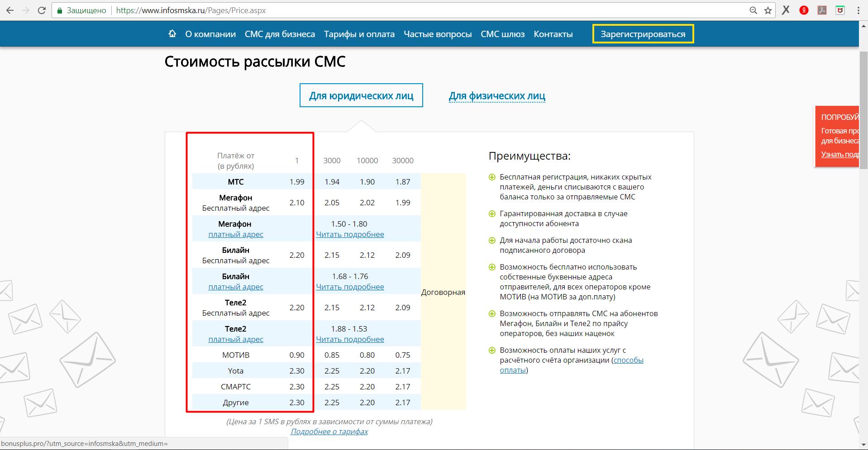The height and width of the screenshot is (450, 868).
Task: Open the Chrome three-dot menu
Action: (x=858, y=10)
